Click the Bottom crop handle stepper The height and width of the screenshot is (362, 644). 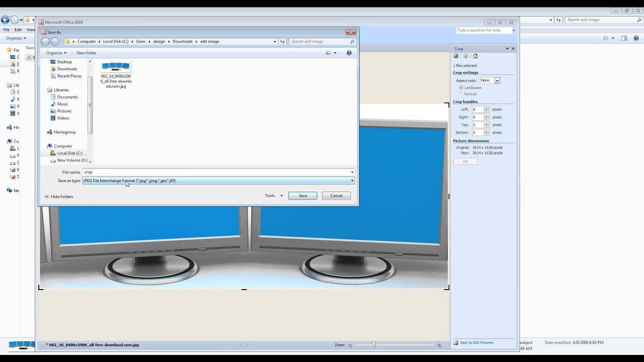pos(487,133)
